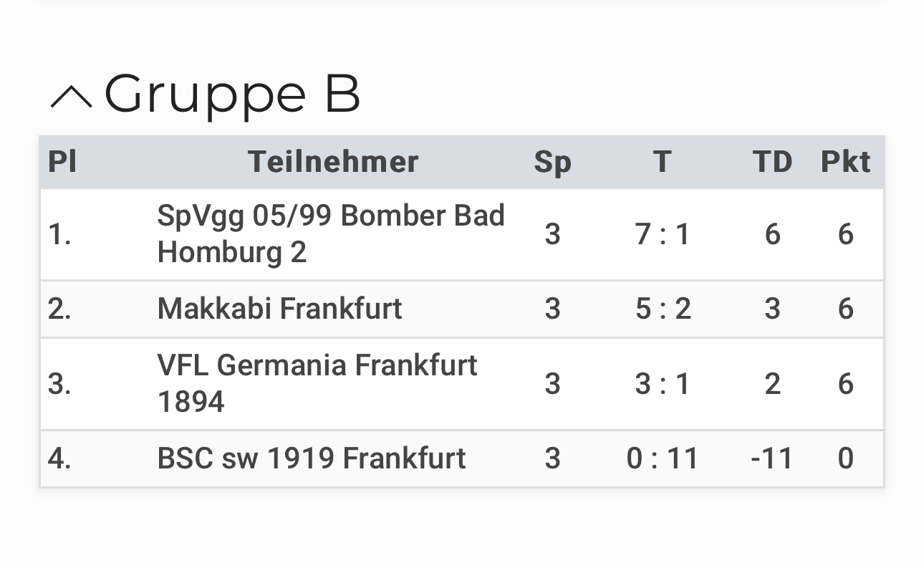Screen dimensions: 924x568
Task: Open Makkabi Frankfurt team entry
Action: pyautogui.click(x=279, y=309)
